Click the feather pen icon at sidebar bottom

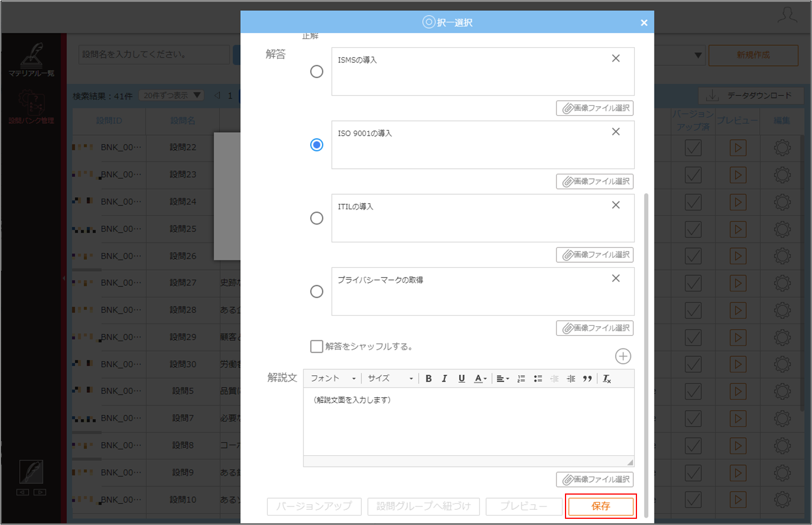(x=31, y=472)
